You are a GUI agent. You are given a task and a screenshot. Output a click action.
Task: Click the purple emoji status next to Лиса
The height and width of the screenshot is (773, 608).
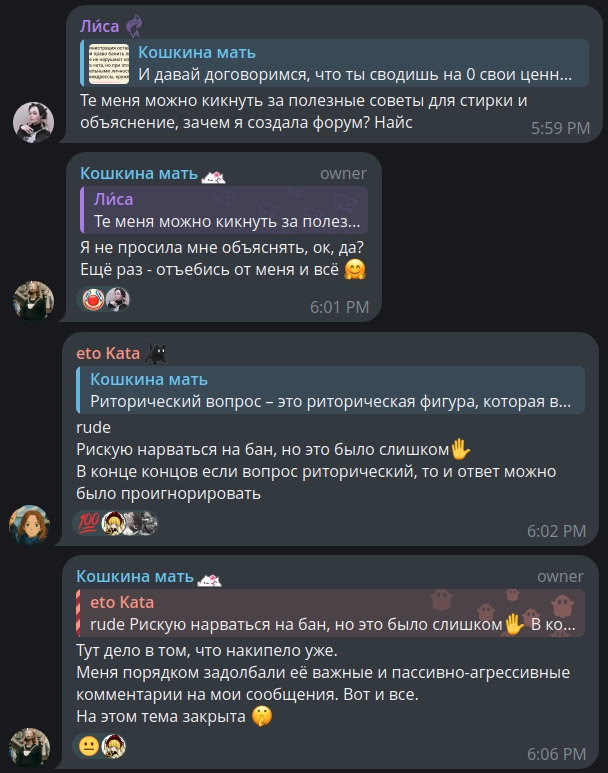[x=134, y=27]
